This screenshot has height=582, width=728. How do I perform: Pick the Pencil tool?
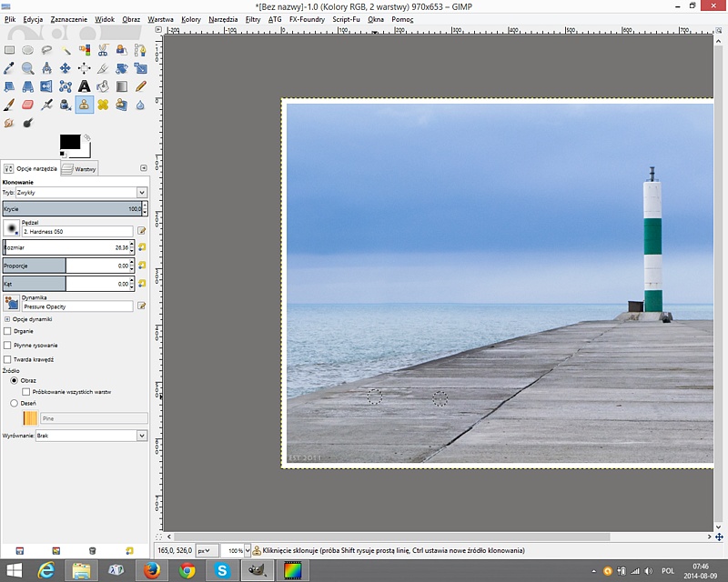(x=140, y=86)
